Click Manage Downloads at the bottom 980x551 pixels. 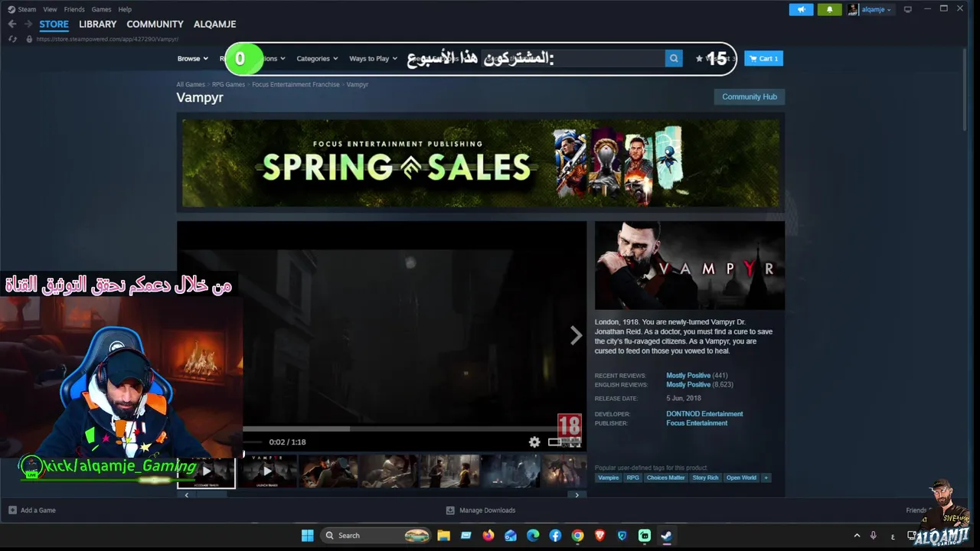tap(481, 510)
